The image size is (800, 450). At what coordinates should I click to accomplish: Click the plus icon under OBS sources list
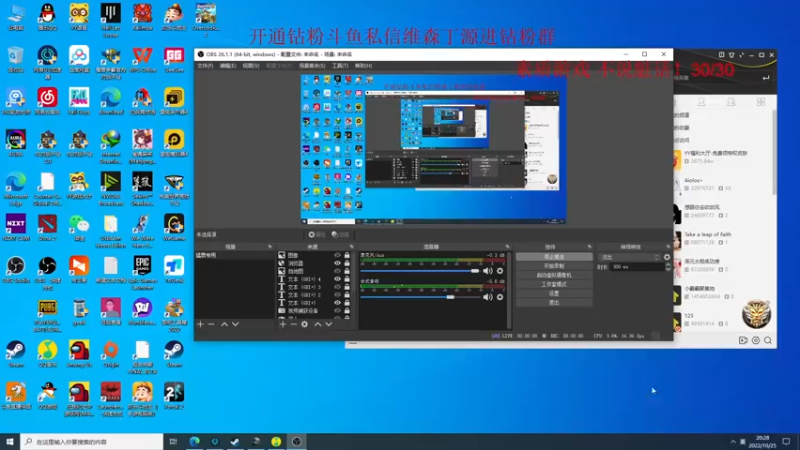(x=283, y=324)
